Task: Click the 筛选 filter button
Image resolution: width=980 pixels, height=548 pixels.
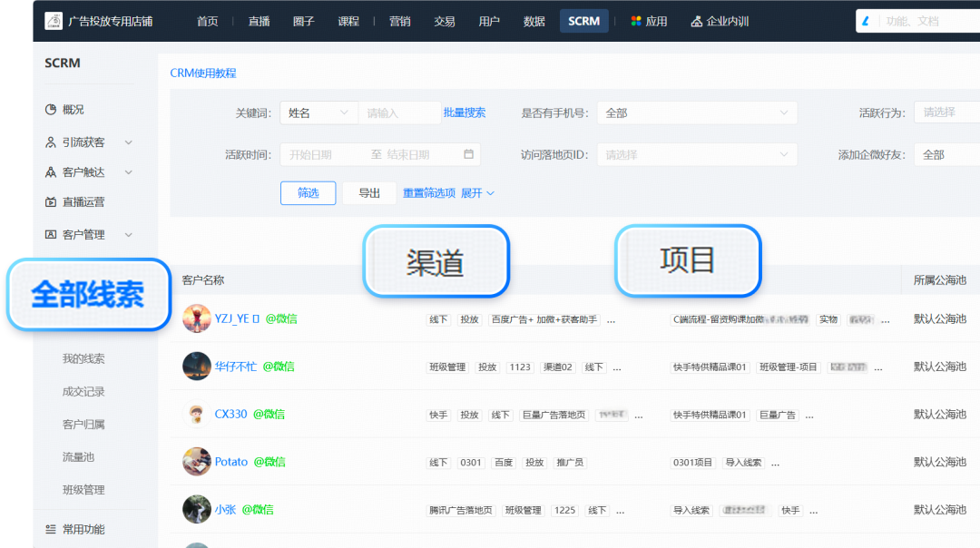Action: coord(309,193)
